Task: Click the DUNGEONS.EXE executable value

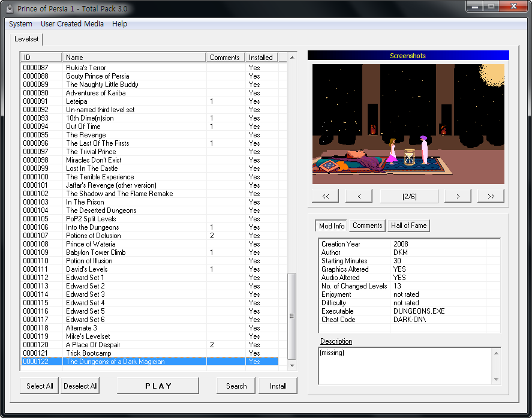Action: [x=419, y=311]
